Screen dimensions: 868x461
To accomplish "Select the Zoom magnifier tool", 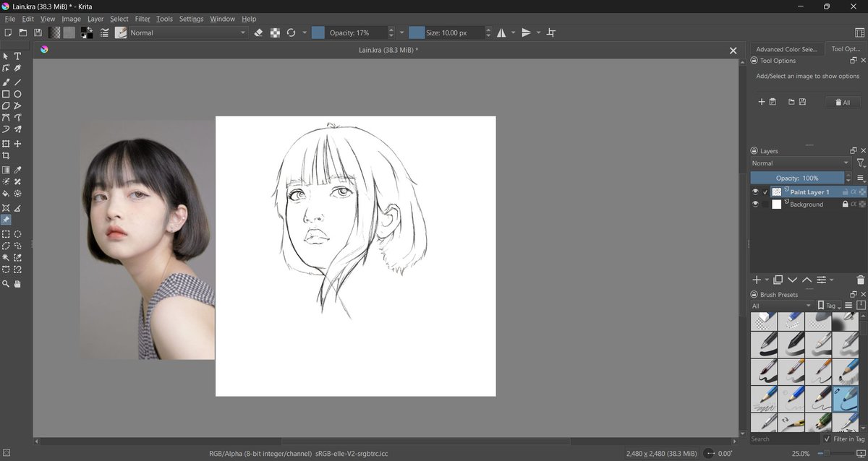I will point(6,284).
